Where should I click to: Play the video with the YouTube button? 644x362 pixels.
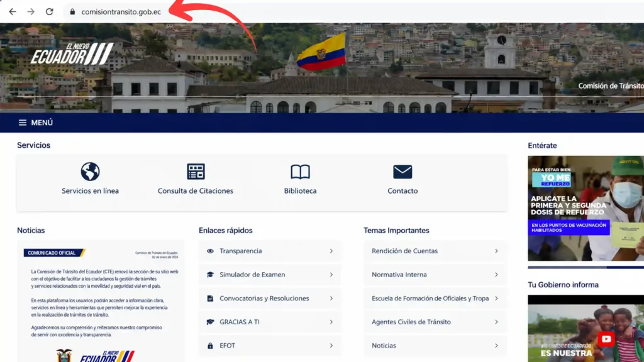pos(606,339)
